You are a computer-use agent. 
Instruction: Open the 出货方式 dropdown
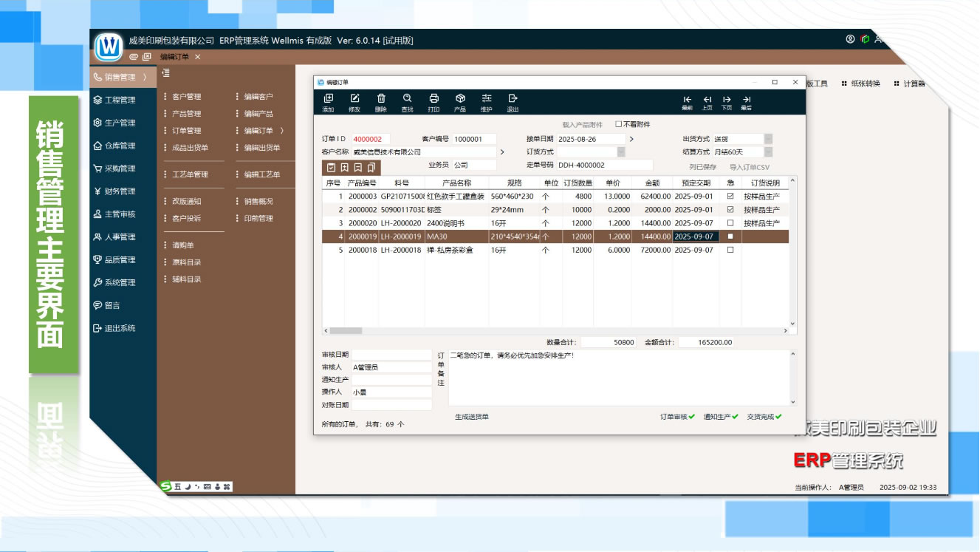[x=768, y=139]
